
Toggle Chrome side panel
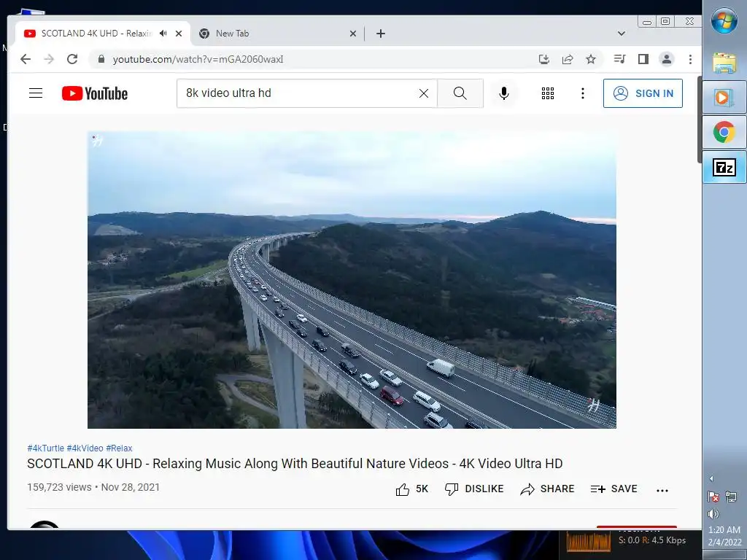643,59
